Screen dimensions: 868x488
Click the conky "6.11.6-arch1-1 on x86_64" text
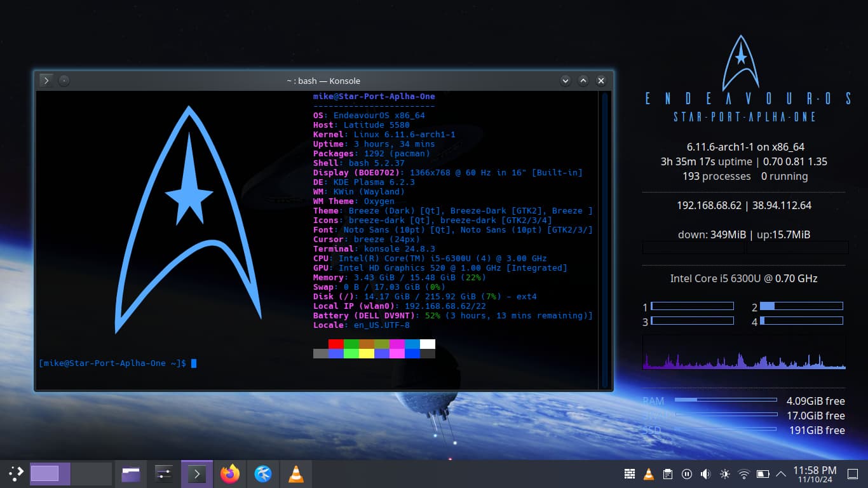pyautogui.click(x=745, y=147)
